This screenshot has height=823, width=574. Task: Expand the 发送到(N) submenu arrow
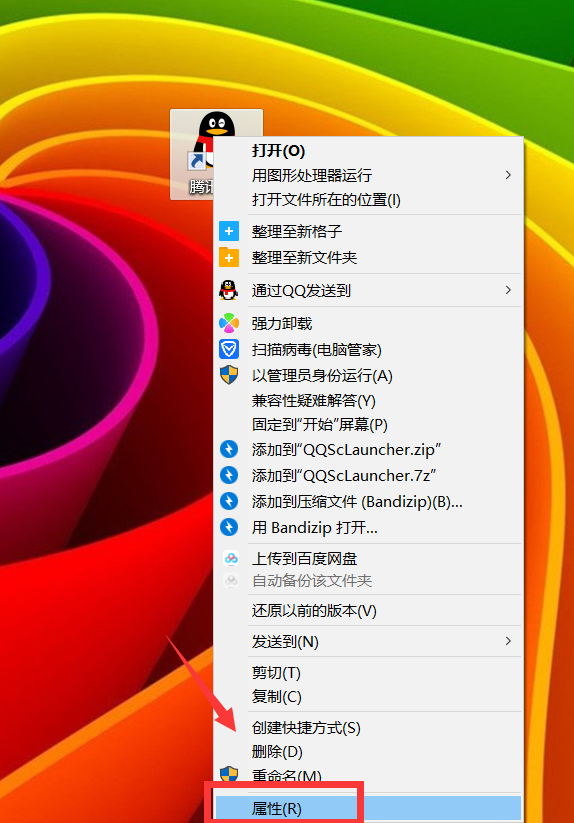[x=508, y=641]
